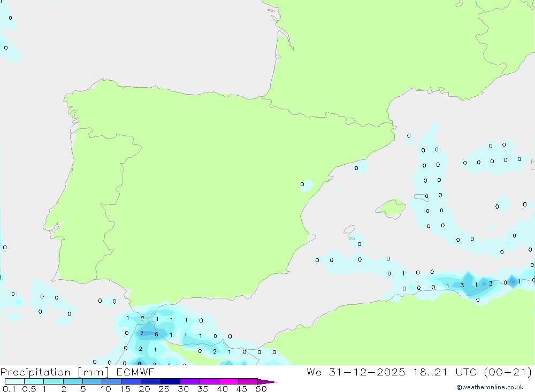Click the precipitation value '6' on map

pos(156,334)
